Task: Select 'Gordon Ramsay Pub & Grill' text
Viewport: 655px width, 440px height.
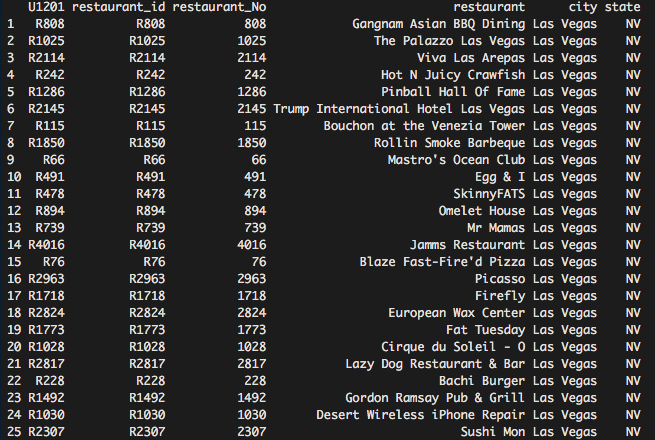Action: click(435, 399)
